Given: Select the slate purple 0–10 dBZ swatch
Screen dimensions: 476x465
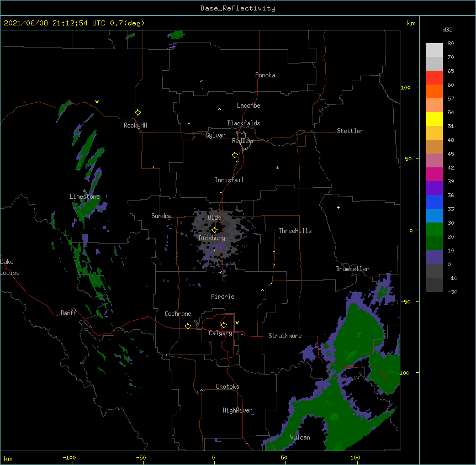Looking at the screenshot, I should coord(434,257).
